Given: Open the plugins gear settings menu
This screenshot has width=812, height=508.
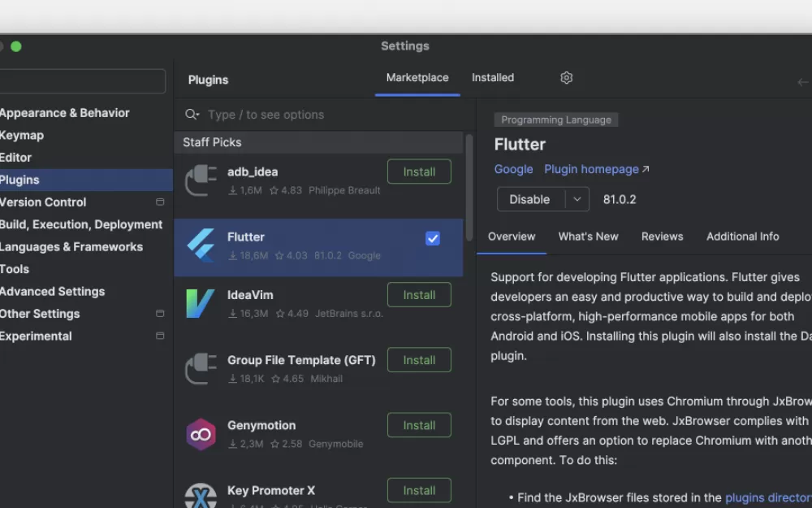Looking at the screenshot, I should click(566, 78).
